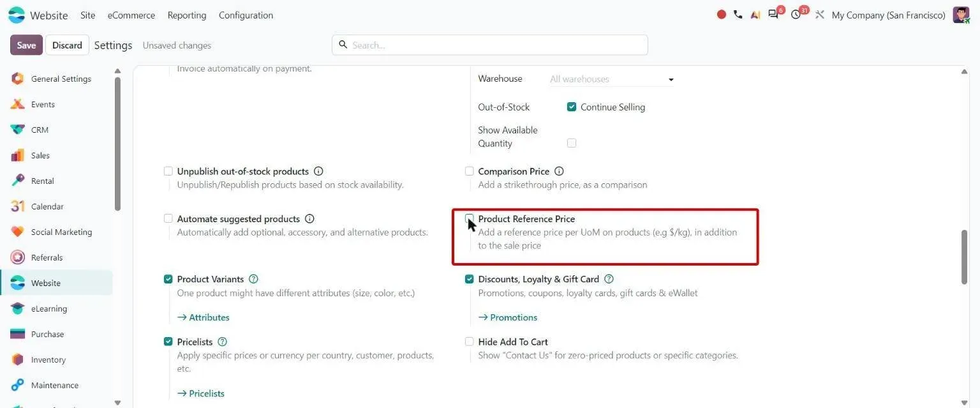Image resolution: width=980 pixels, height=408 pixels.
Task: Save the settings changes
Action: [x=26, y=45]
